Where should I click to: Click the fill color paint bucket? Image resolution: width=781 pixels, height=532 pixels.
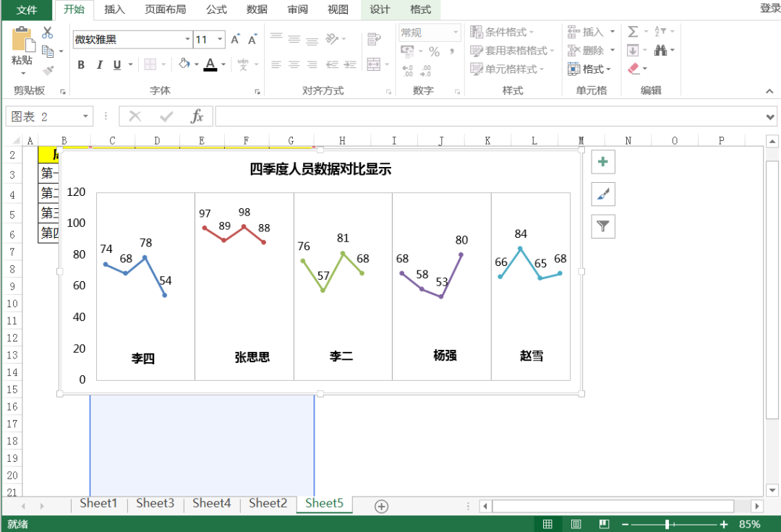pos(184,64)
